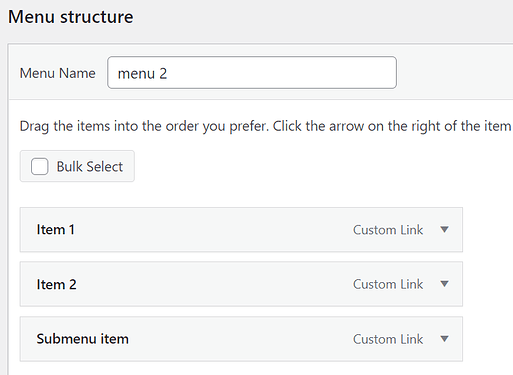Click Custom Link label on Item 2

[388, 284]
